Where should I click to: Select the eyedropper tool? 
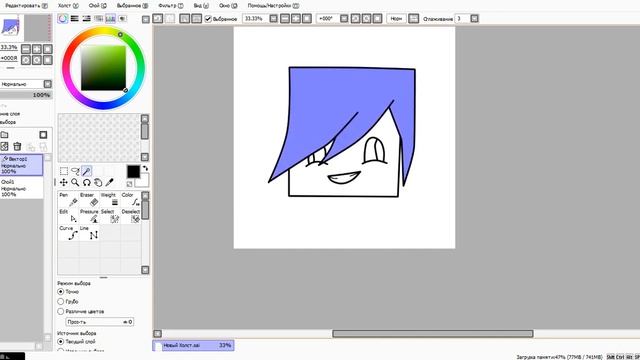pos(109,182)
